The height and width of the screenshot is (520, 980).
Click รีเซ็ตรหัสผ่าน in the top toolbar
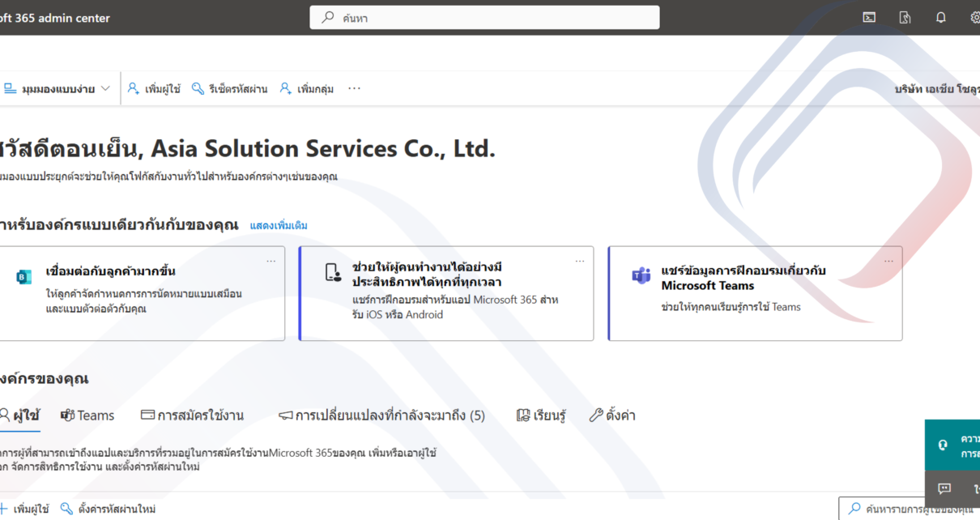tap(229, 89)
